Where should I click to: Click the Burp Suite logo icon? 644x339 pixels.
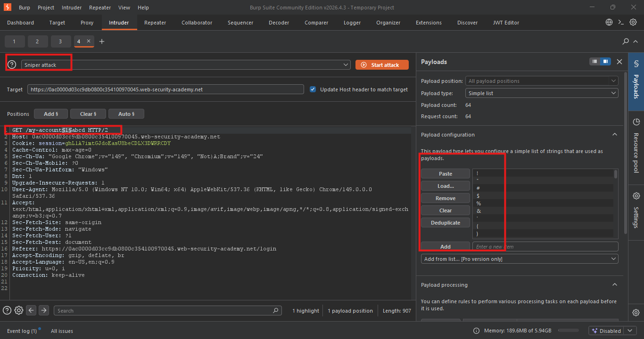coord(7,7)
